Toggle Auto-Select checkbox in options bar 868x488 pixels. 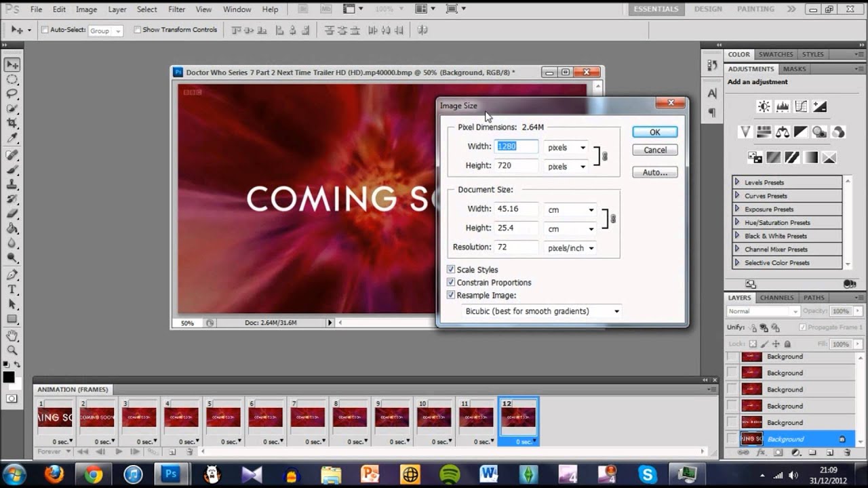coord(45,30)
